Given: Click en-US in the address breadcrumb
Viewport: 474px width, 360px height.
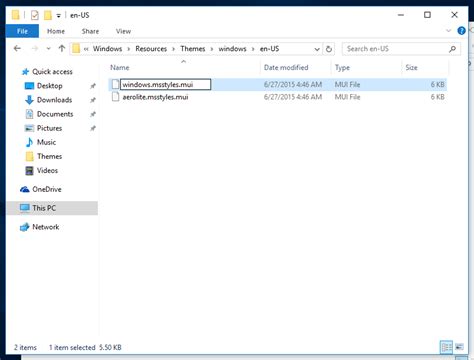Looking at the screenshot, I should (x=269, y=49).
